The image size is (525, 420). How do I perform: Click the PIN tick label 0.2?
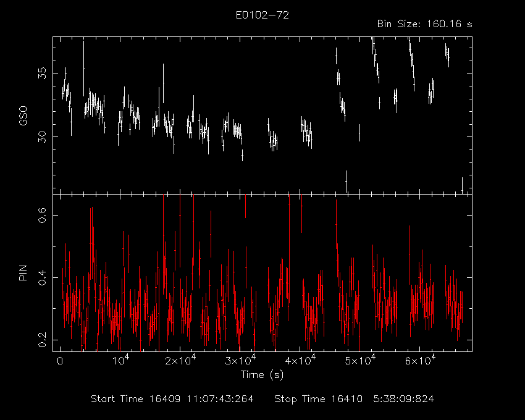point(42,340)
